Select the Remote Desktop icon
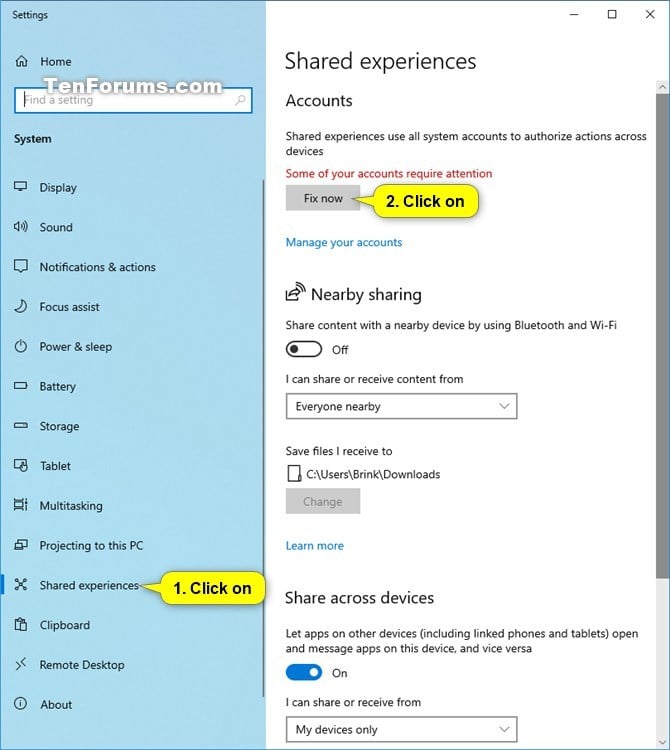This screenshot has width=670, height=750. coord(21,664)
